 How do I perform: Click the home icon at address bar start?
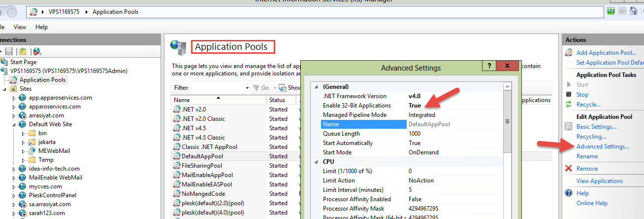click(34, 11)
